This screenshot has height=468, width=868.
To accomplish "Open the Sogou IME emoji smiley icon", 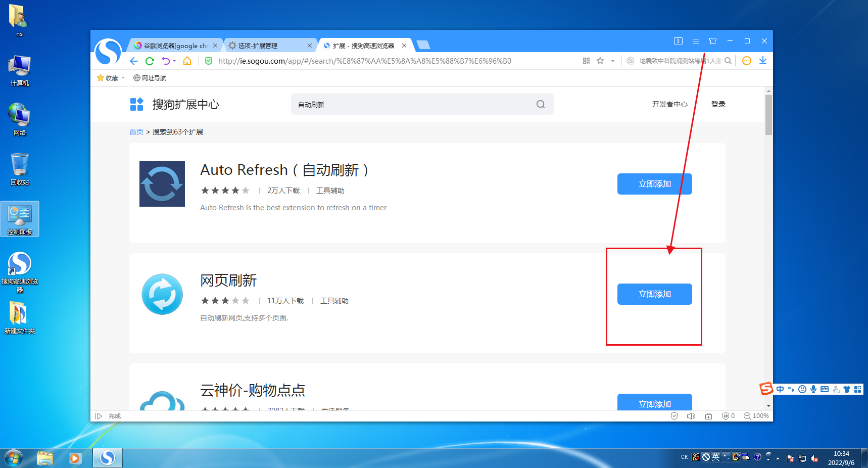I will [802, 389].
